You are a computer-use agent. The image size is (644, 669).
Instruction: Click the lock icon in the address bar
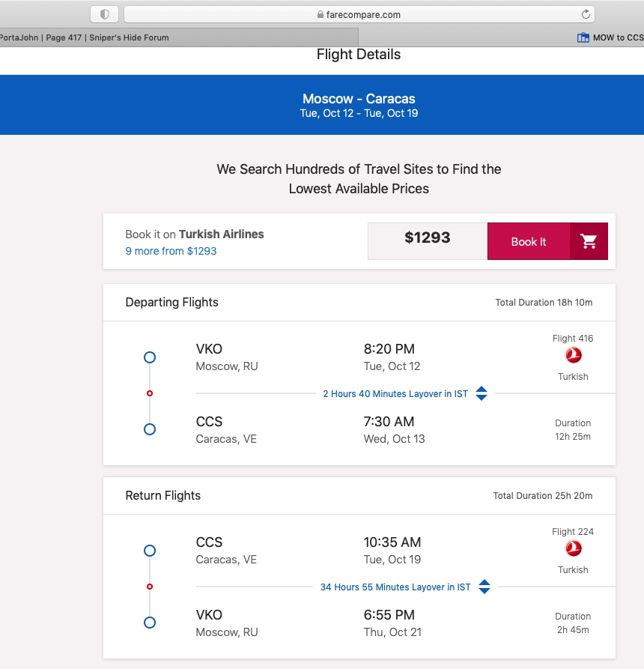pos(321,14)
